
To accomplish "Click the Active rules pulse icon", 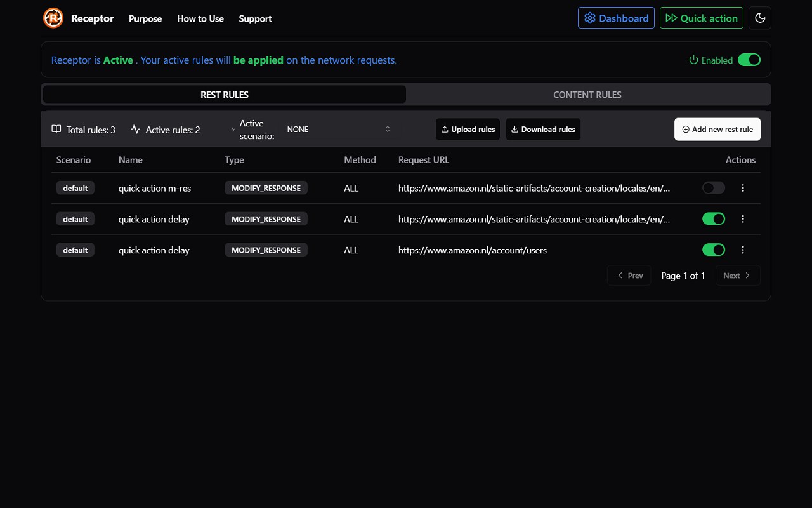I will click(x=136, y=129).
